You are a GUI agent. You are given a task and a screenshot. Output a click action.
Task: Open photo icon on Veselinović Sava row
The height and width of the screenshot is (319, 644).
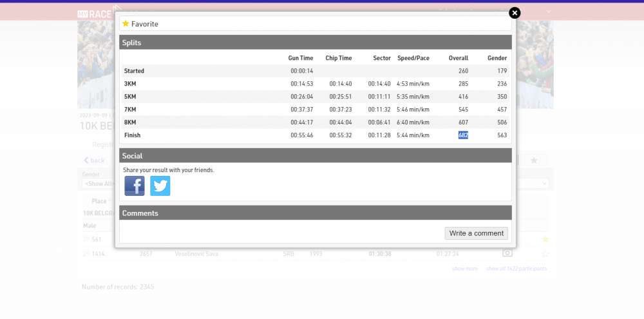click(507, 253)
